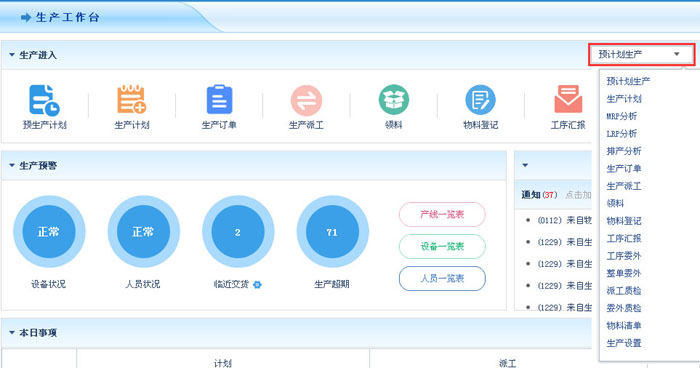The height and width of the screenshot is (368, 700).
Task: Open the 生产订单 clipboard icon
Action: (x=219, y=99)
